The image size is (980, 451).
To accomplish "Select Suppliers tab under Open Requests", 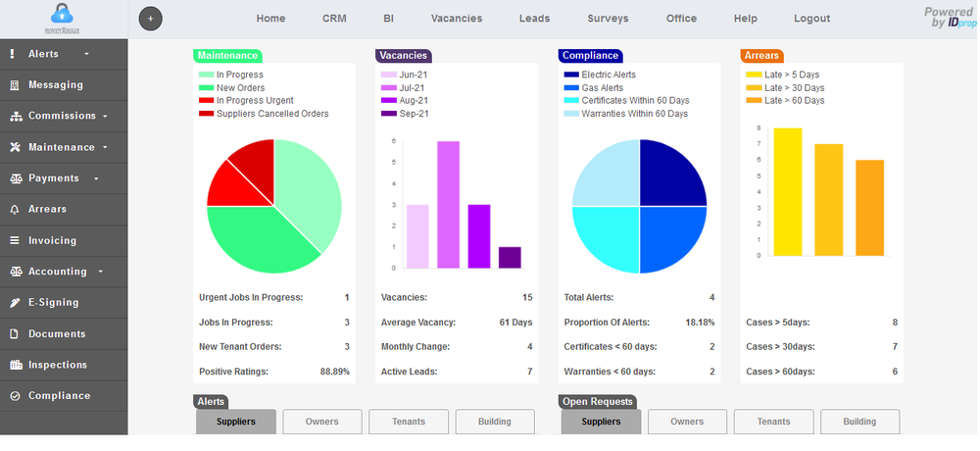I will (x=601, y=422).
